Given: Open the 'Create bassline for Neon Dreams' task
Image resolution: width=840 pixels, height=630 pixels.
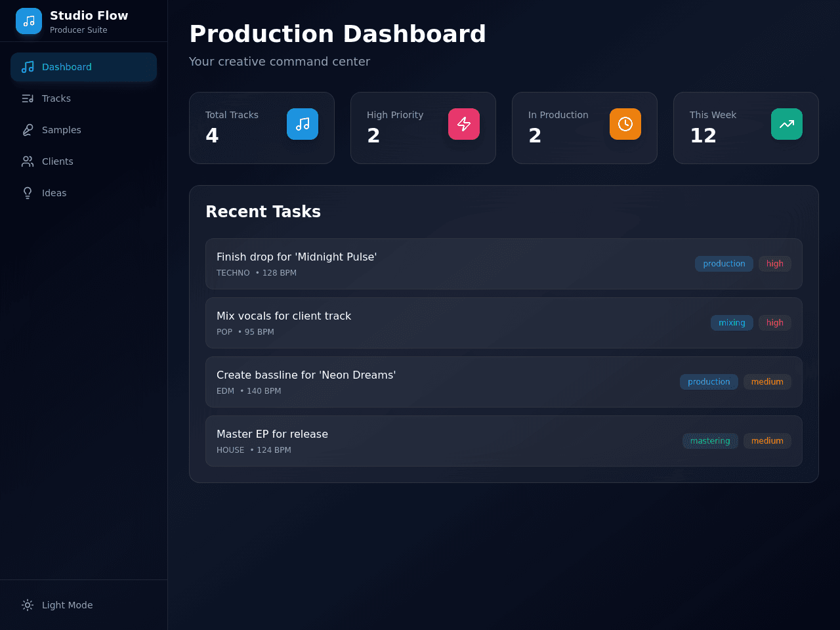Looking at the screenshot, I should coord(504,382).
